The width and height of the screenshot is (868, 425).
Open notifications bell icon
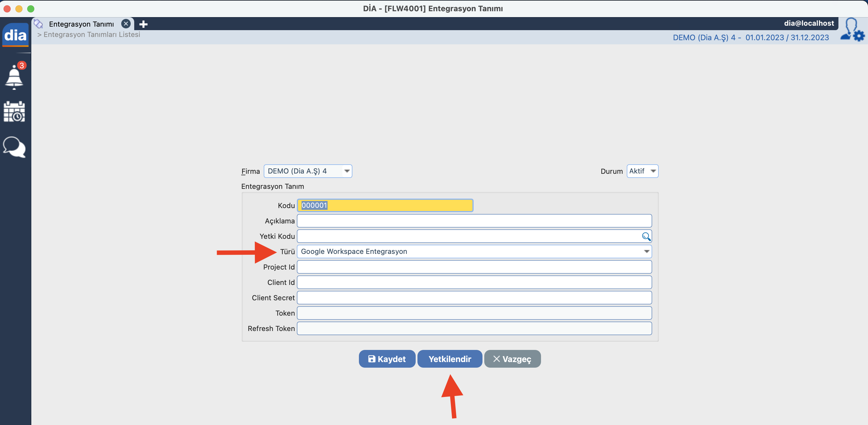(x=14, y=77)
